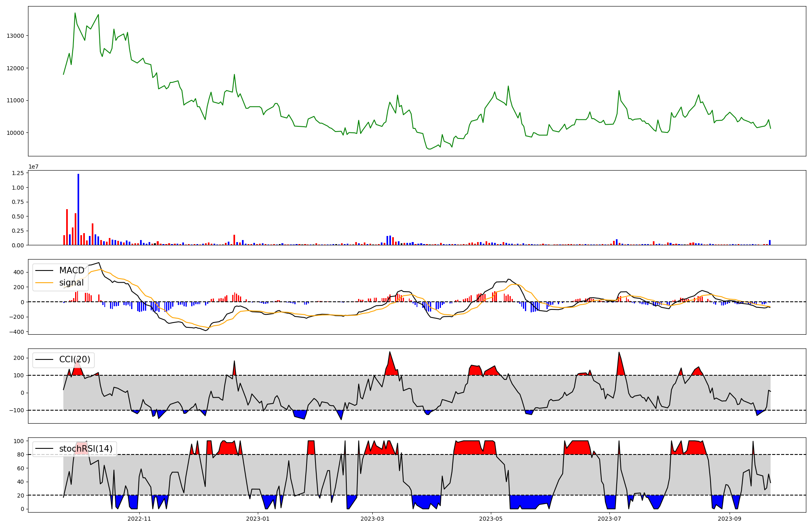Click the 2023-03 date tick label
Screen dimensions: 812x528
click(x=372, y=519)
